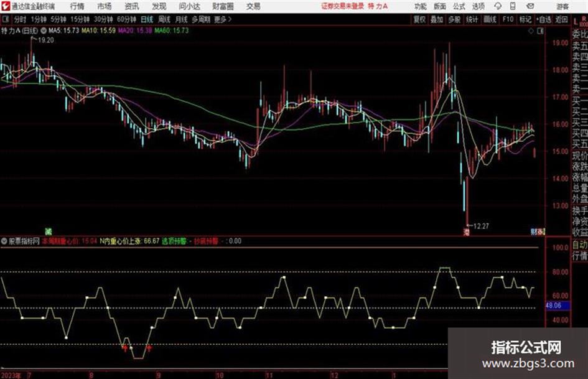Click the diamond icon in chart corner

coord(531,31)
